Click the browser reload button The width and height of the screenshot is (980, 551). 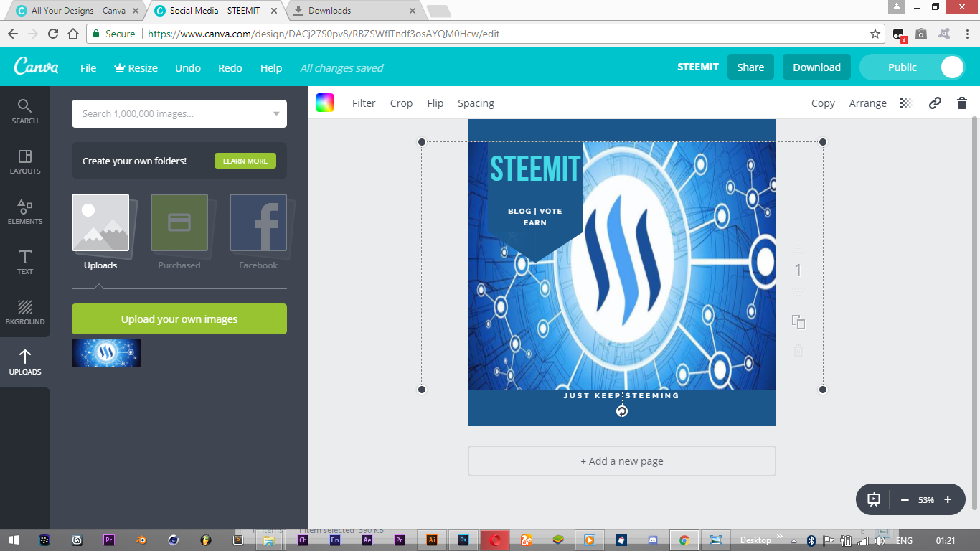point(53,34)
